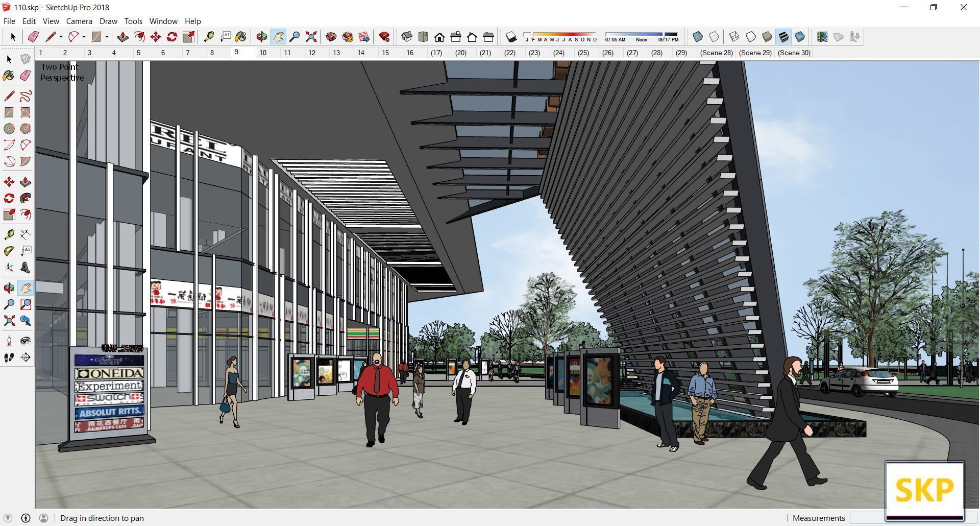Screen dimensions: 980x526
Task: Open Extension Warehouse from top toolbar
Action: pyautogui.click(x=348, y=37)
